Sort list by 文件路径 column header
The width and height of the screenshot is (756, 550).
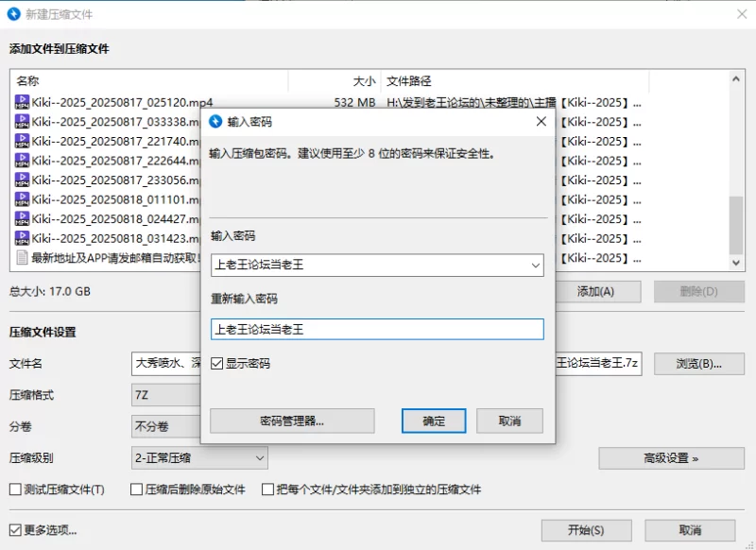515,81
